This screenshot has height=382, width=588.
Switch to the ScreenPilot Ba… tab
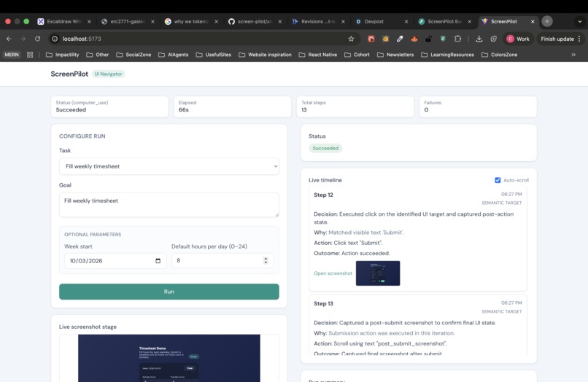coord(445,21)
